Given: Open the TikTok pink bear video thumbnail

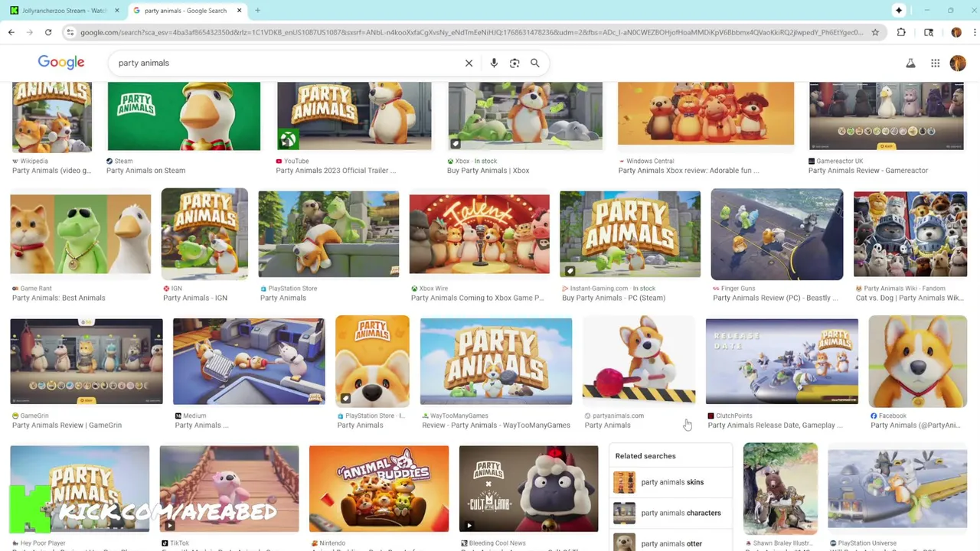Looking at the screenshot, I should tap(229, 489).
